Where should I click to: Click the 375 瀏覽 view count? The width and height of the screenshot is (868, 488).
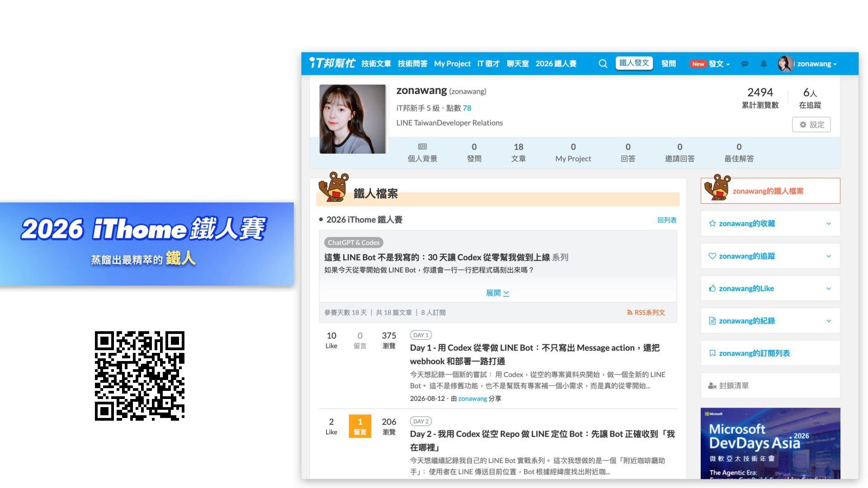click(x=389, y=340)
